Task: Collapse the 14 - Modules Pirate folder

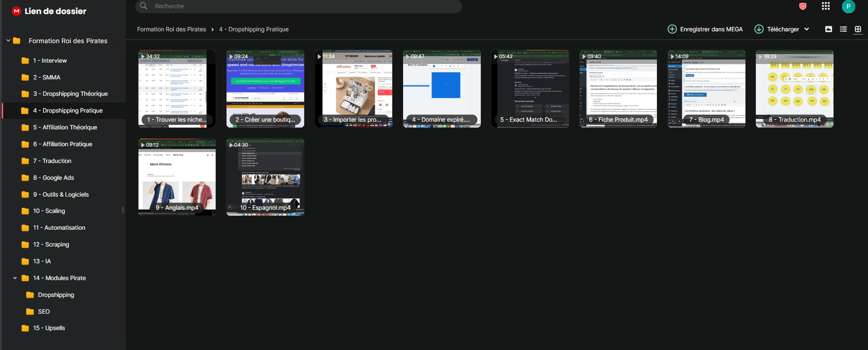Action: 15,278
